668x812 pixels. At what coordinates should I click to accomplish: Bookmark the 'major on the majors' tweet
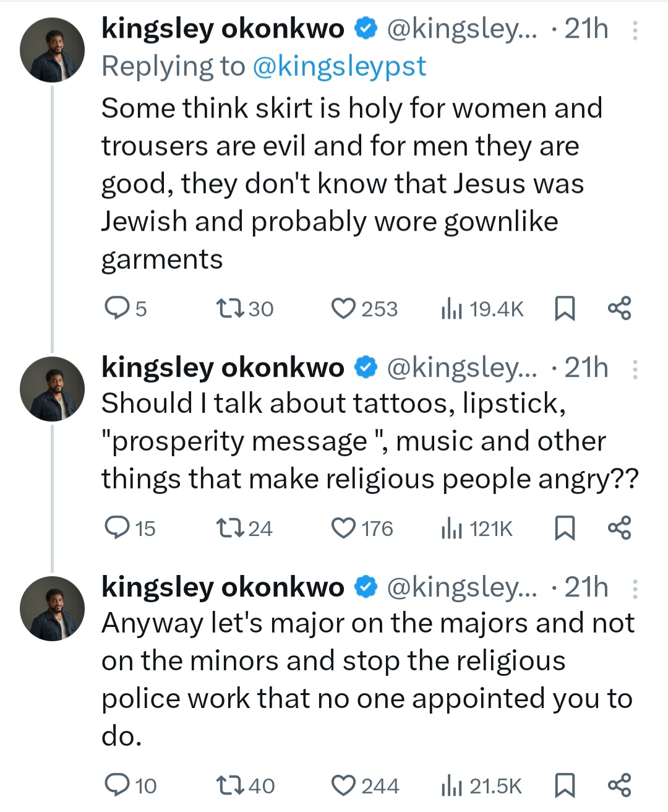[564, 785]
